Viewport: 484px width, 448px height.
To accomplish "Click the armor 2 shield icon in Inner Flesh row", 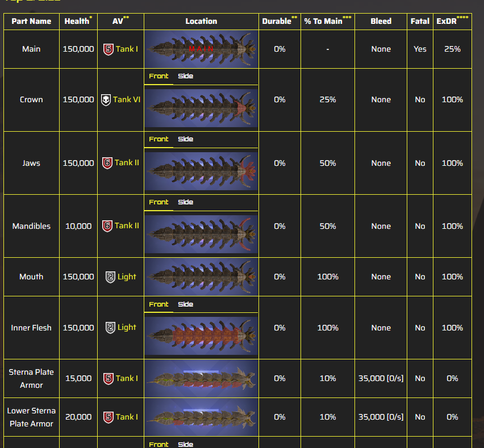I will [110, 328].
